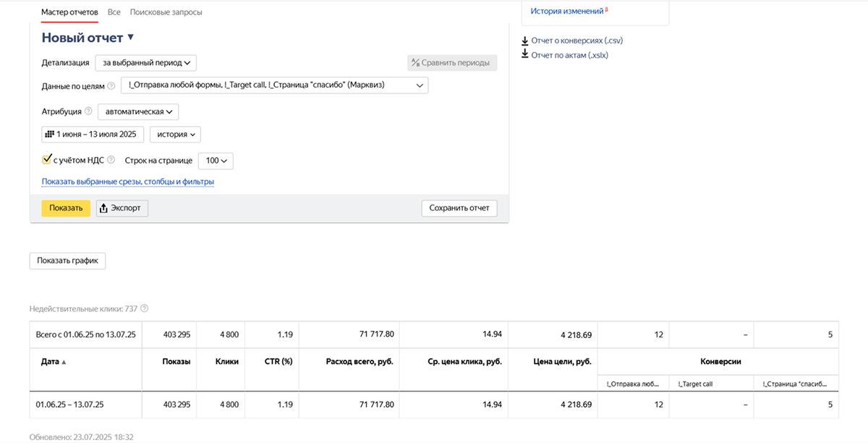Screen dimensions: 868x443
Task: Open the Строк на странице dropdown
Action: click(216, 161)
